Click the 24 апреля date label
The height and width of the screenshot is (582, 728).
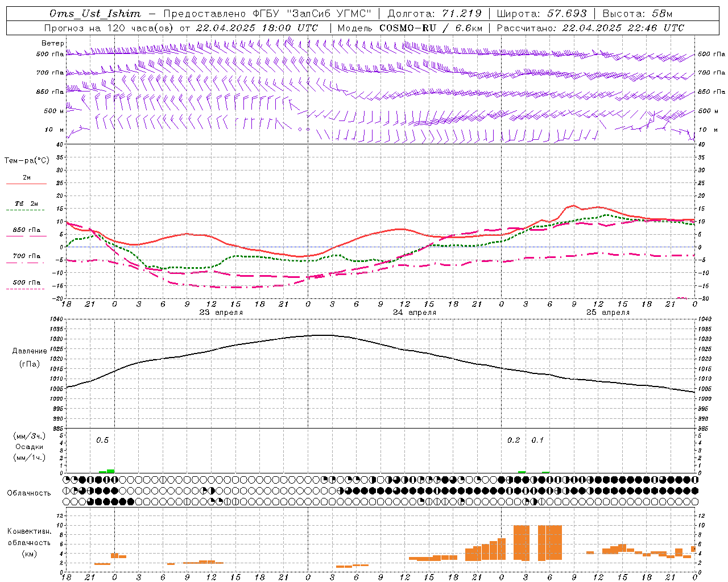click(x=415, y=313)
